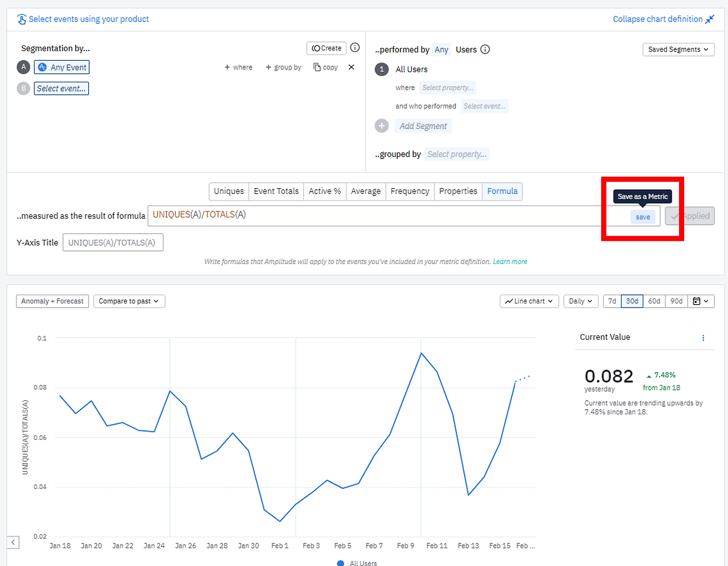This screenshot has height=566, width=728.
Task: Switch to the Frequency tab
Action: (410, 192)
